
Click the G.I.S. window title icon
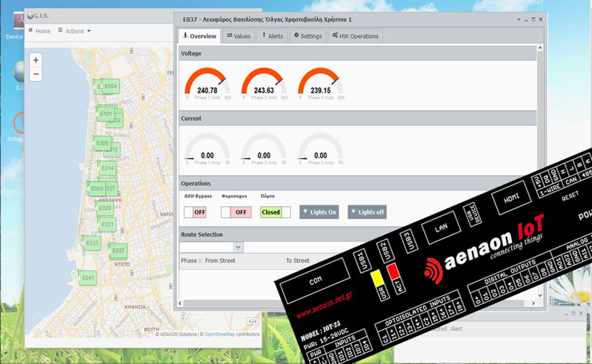click(x=30, y=16)
